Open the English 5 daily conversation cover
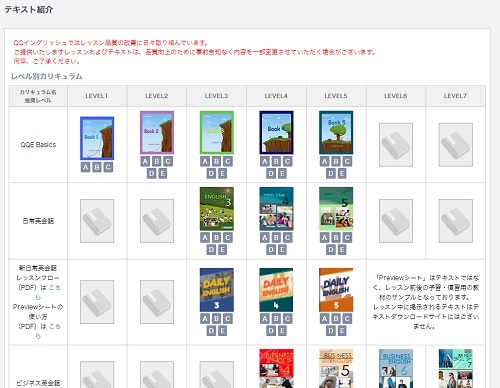Screen dimensions: 500x388 pyautogui.click(x=336, y=209)
